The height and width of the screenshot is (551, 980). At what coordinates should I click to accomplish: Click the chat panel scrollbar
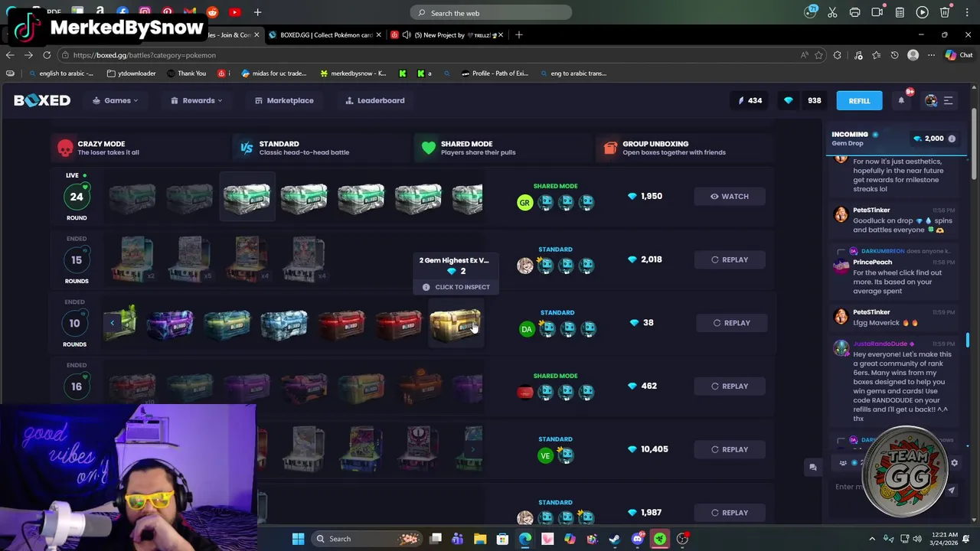968,341
